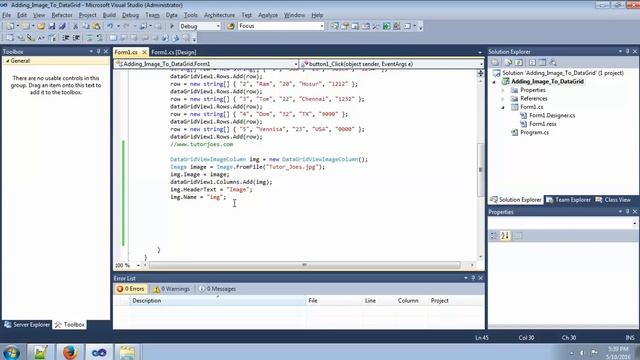640x360 pixels.
Task: Start debugging with the green play arrow
Action: tap(172, 26)
